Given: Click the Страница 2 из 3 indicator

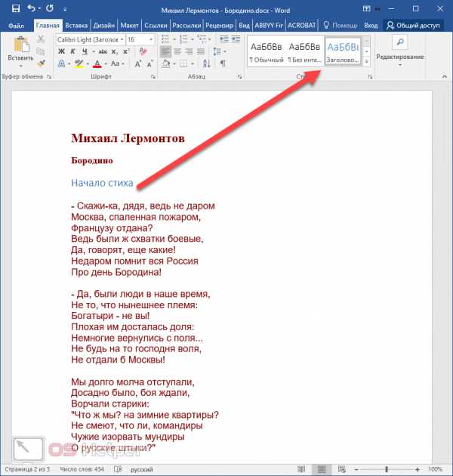Looking at the screenshot, I should click(27, 469).
